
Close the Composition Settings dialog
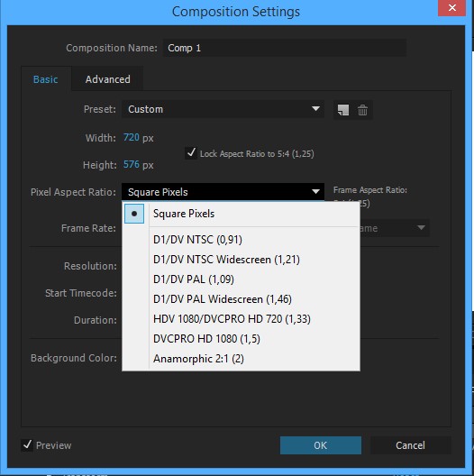tap(451, 8)
